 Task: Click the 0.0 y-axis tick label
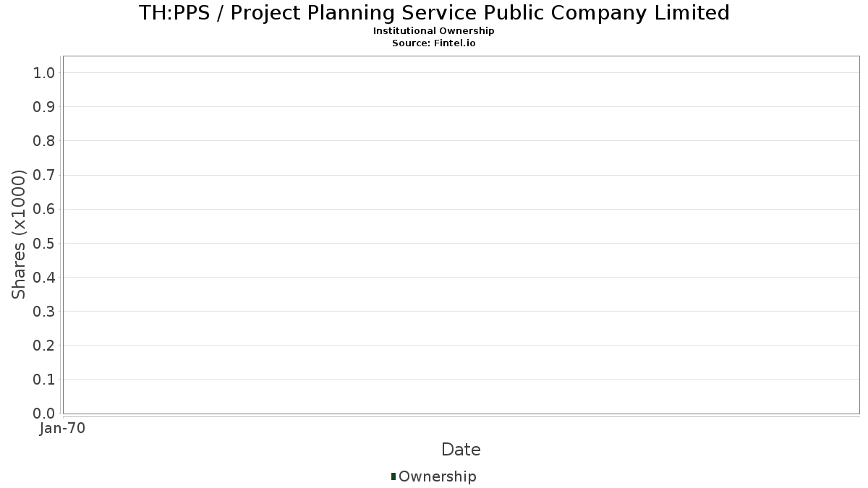coord(44,414)
